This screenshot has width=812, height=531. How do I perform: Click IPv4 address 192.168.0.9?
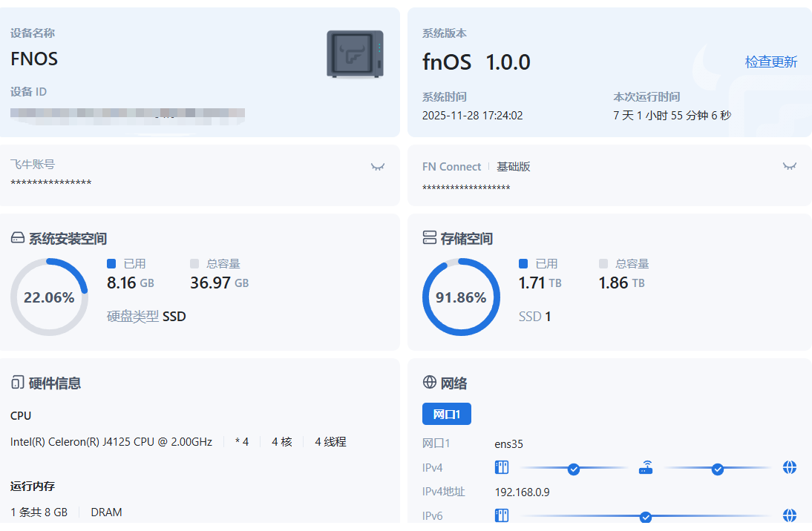click(x=522, y=492)
